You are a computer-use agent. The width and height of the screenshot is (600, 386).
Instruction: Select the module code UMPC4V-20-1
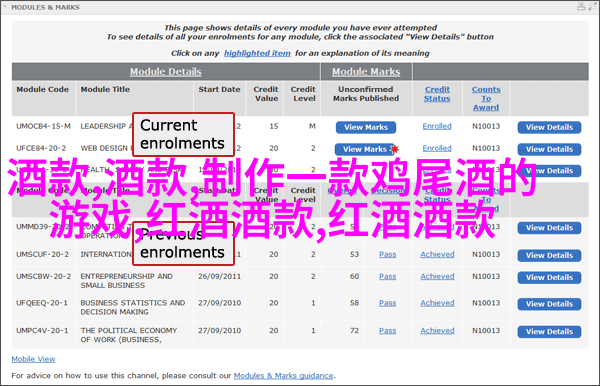coord(42,331)
